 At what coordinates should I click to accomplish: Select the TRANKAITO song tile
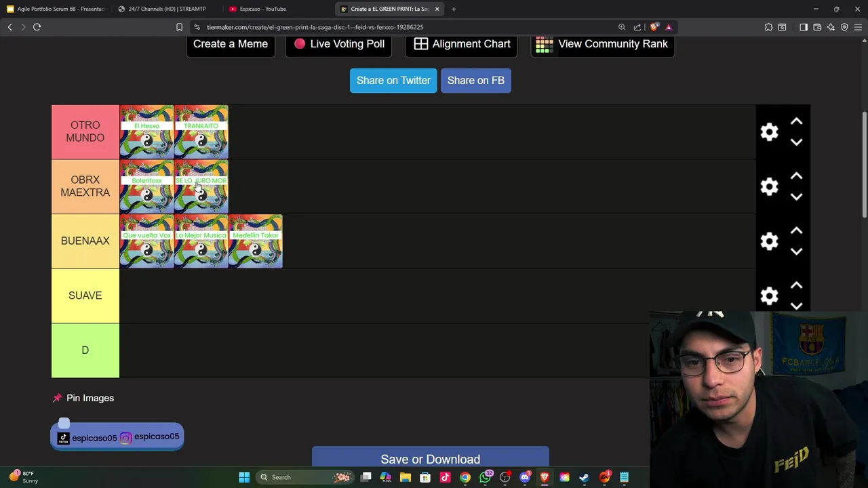(x=201, y=131)
